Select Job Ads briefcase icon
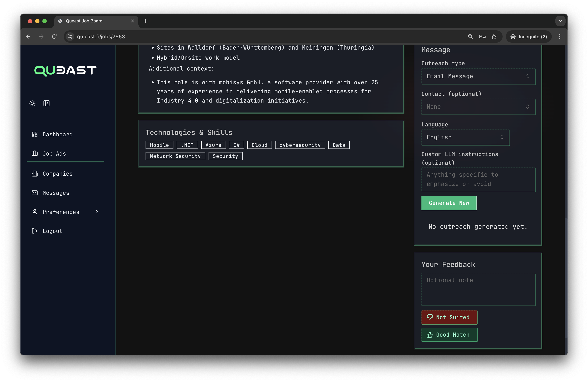588x382 pixels. tap(35, 154)
